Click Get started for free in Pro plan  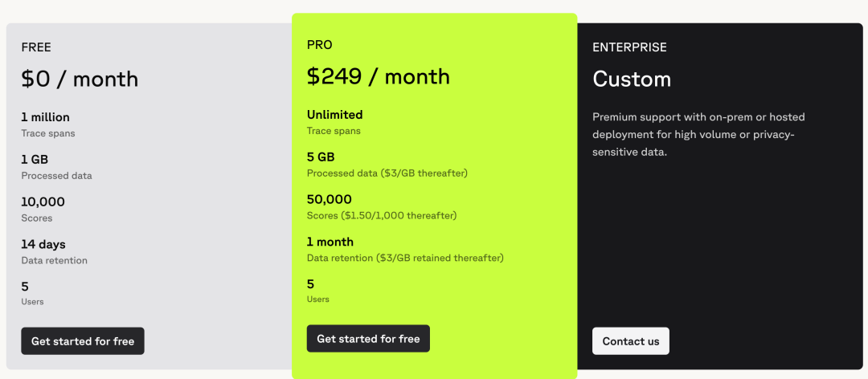[x=368, y=339]
